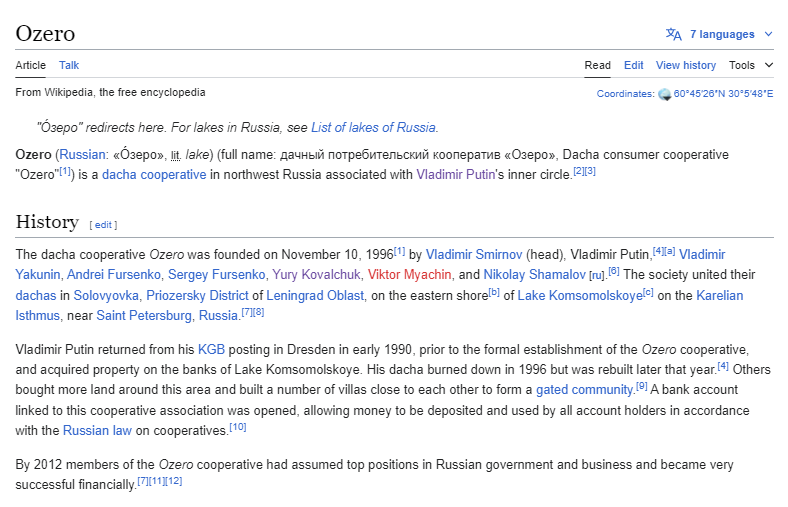The width and height of the screenshot is (788, 507).
Task: Click the "lit." abbreviation in intro
Action: coord(175,156)
